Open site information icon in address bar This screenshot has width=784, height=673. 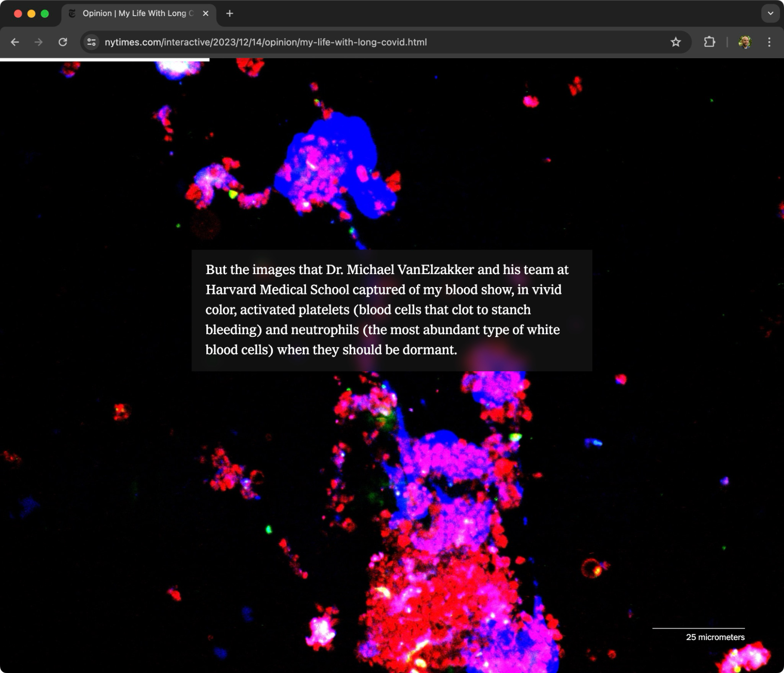(91, 42)
